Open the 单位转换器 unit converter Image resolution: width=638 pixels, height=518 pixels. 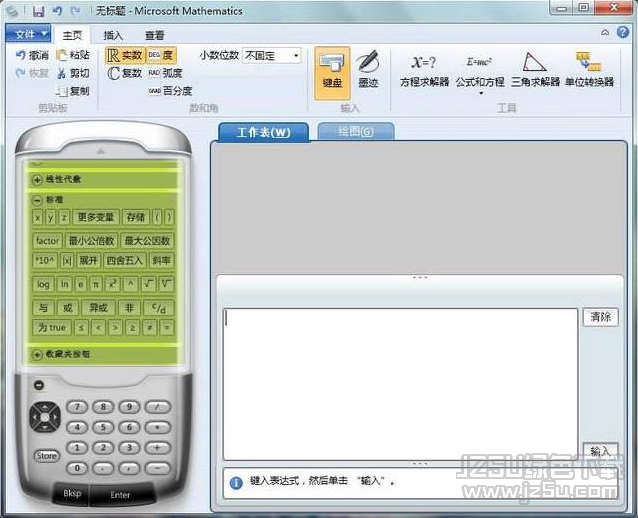pos(589,70)
